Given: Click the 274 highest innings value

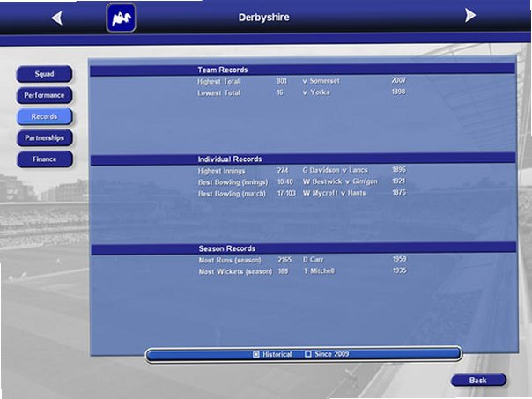Looking at the screenshot, I should click(283, 170).
